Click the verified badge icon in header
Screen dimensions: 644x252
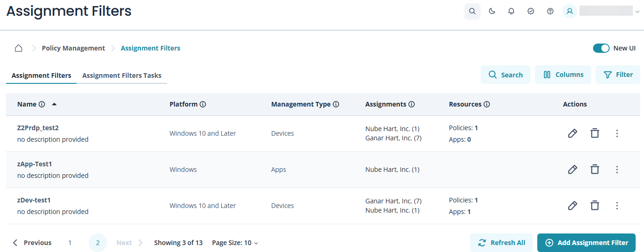coord(531,11)
